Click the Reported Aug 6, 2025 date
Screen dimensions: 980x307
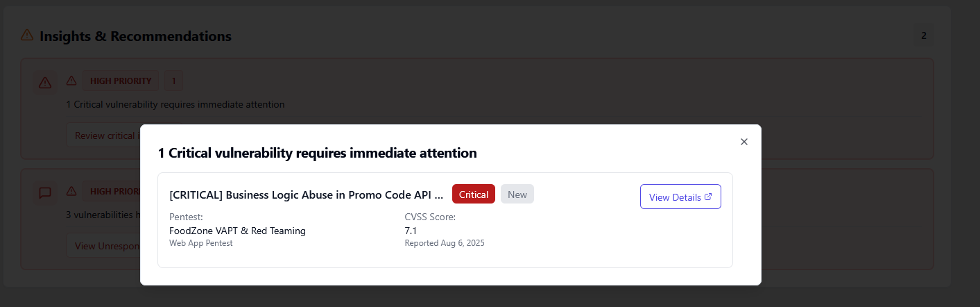[445, 243]
